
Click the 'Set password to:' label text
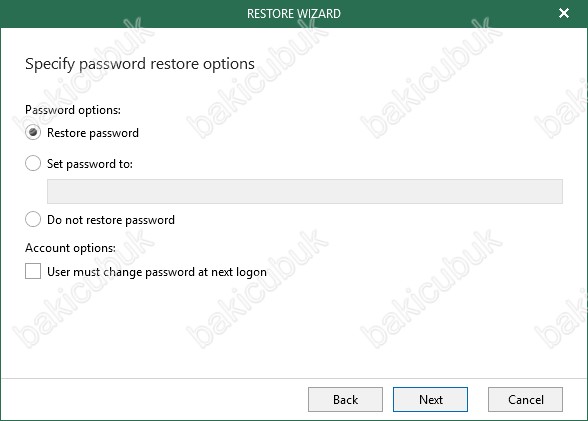click(90, 164)
